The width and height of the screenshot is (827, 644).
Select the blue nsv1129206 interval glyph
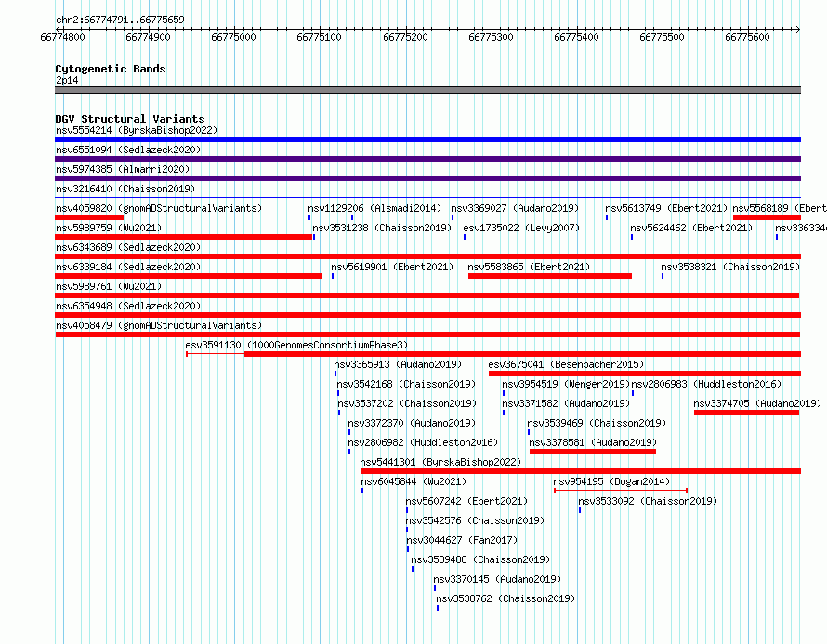(x=331, y=217)
